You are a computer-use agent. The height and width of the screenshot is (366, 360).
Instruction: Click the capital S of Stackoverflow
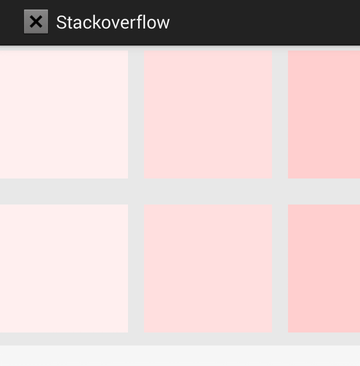(x=61, y=23)
